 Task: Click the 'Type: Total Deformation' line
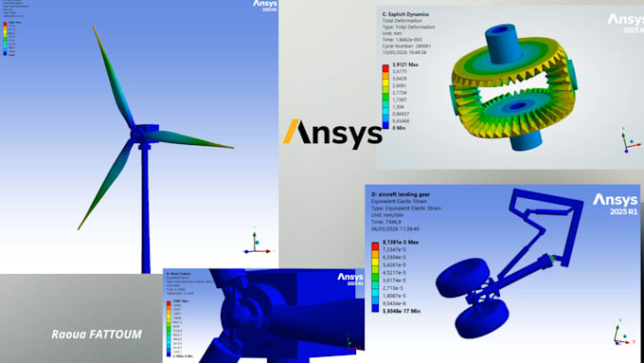click(408, 27)
